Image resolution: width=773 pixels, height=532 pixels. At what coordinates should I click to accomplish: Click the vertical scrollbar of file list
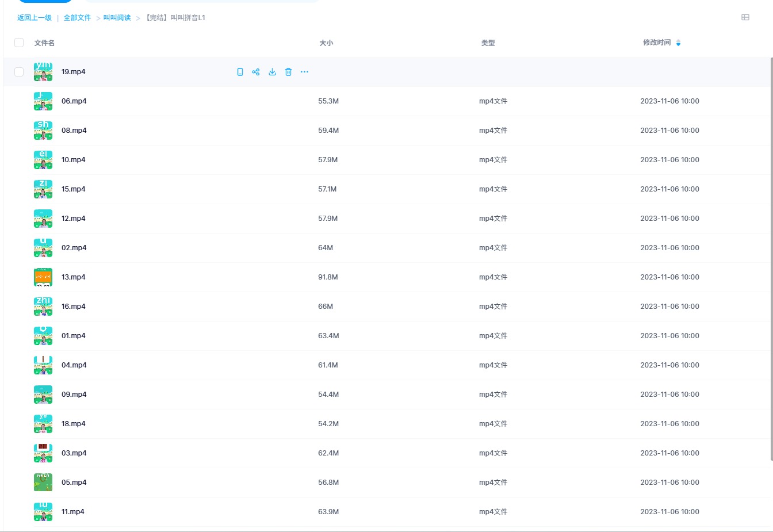(x=771, y=259)
